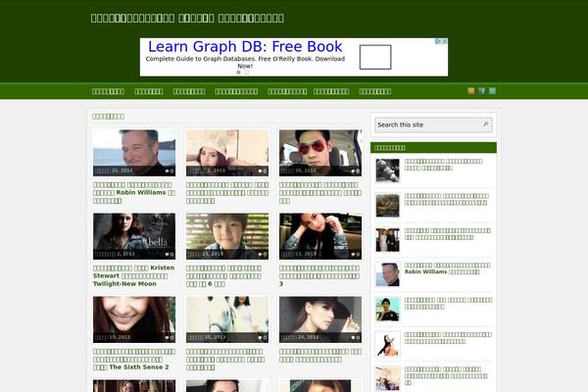Click comment bubble on white hat girl thumbnail
This screenshot has width=588, height=392.
click(x=263, y=171)
